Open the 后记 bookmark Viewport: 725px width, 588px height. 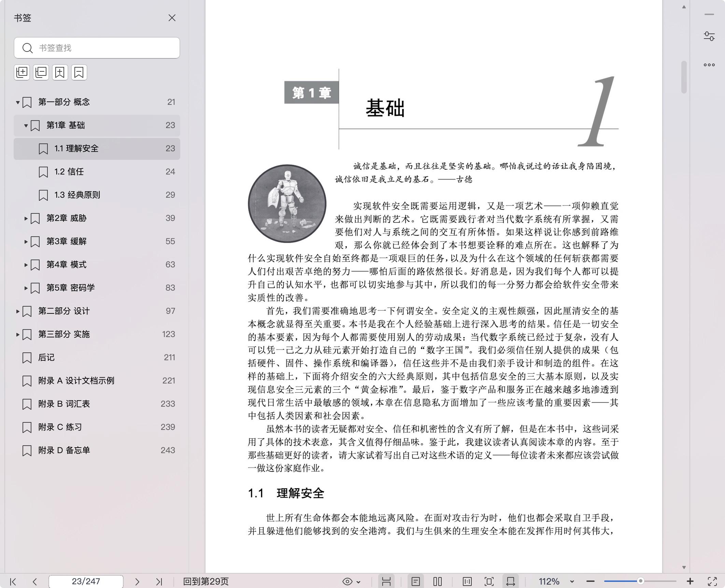coord(97,358)
